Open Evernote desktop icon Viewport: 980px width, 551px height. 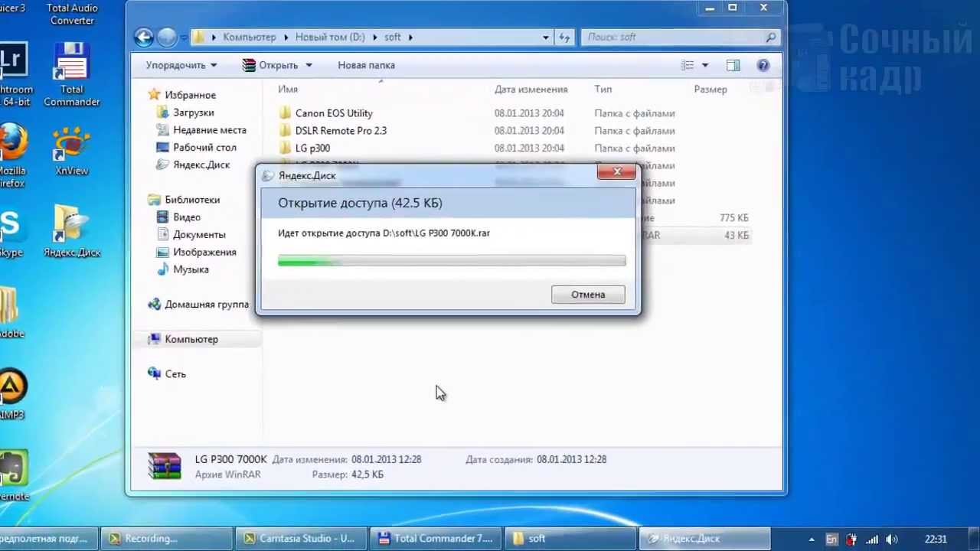[x=14, y=474]
